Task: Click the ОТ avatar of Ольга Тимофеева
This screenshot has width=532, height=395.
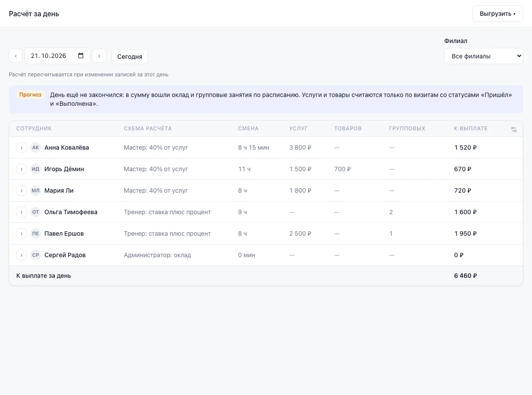Action: pos(36,212)
